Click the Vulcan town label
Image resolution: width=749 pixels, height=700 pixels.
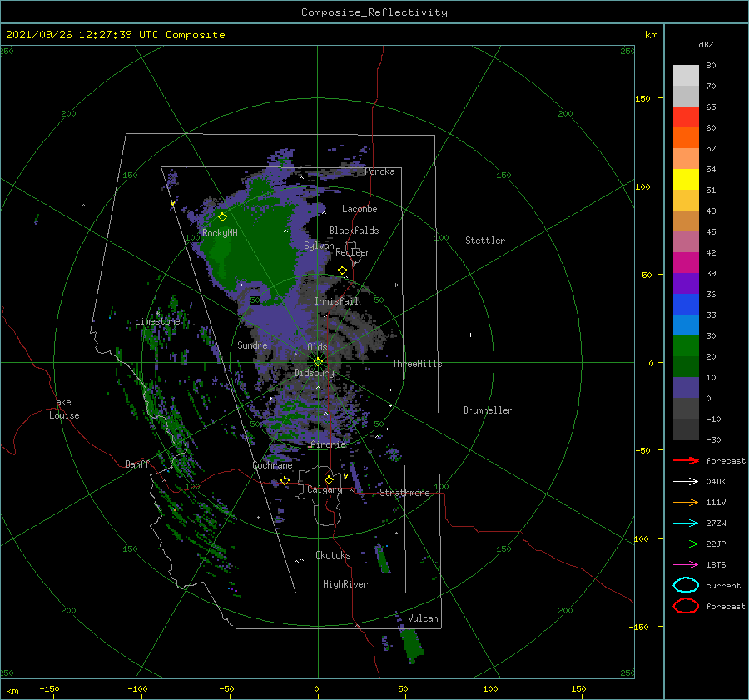pyautogui.click(x=423, y=618)
